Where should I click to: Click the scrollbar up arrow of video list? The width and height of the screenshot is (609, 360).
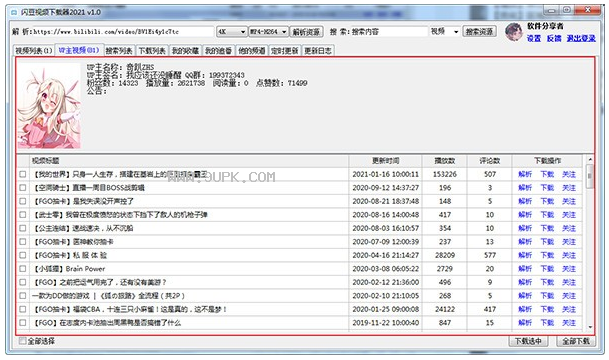tap(590, 160)
